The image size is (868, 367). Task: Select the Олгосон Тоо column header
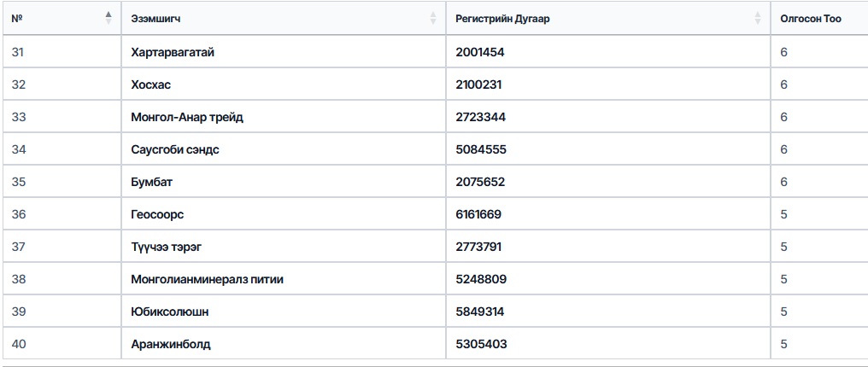click(811, 19)
